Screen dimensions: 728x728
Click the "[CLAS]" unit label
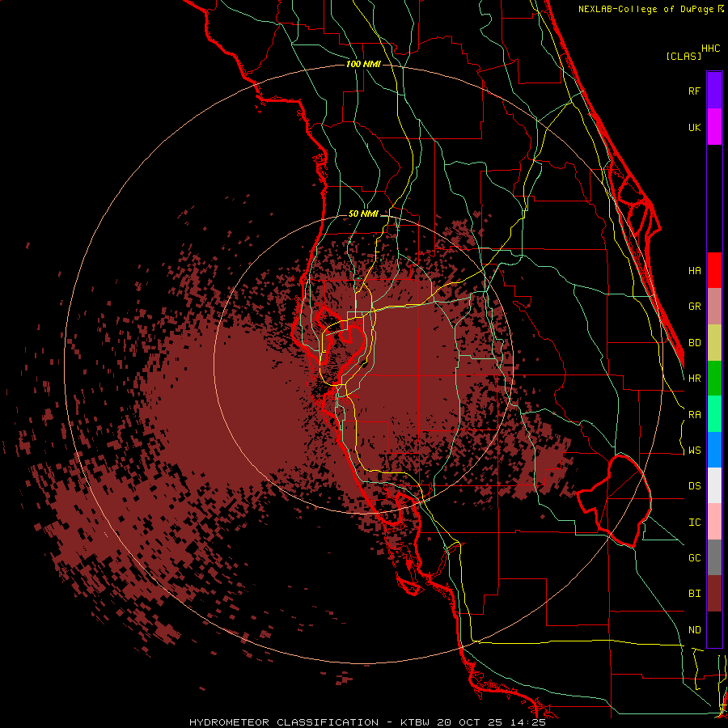tap(684, 56)
